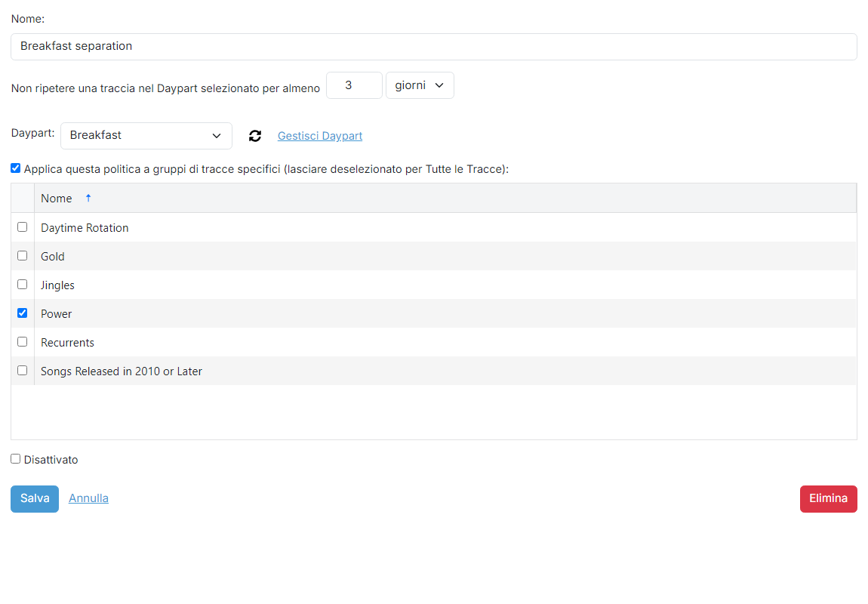Save the policy with Salva
The height and width of the screenshot is (604, 868).
[34, 499]
